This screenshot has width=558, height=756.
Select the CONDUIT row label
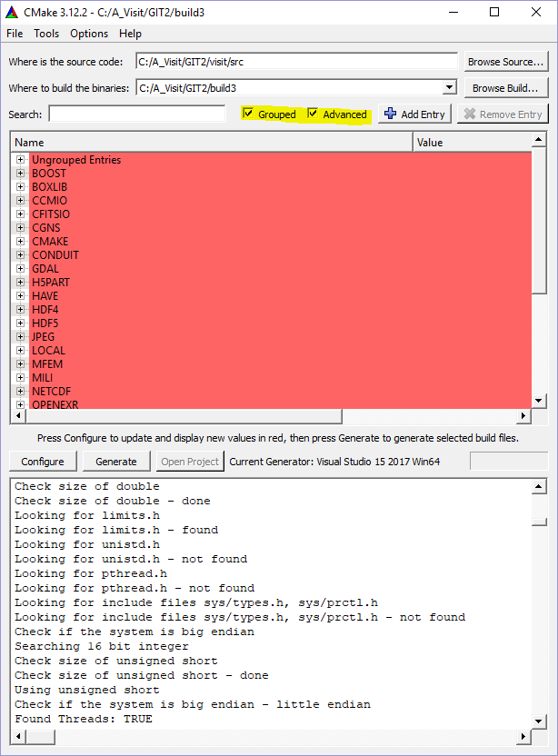point(55,255)
